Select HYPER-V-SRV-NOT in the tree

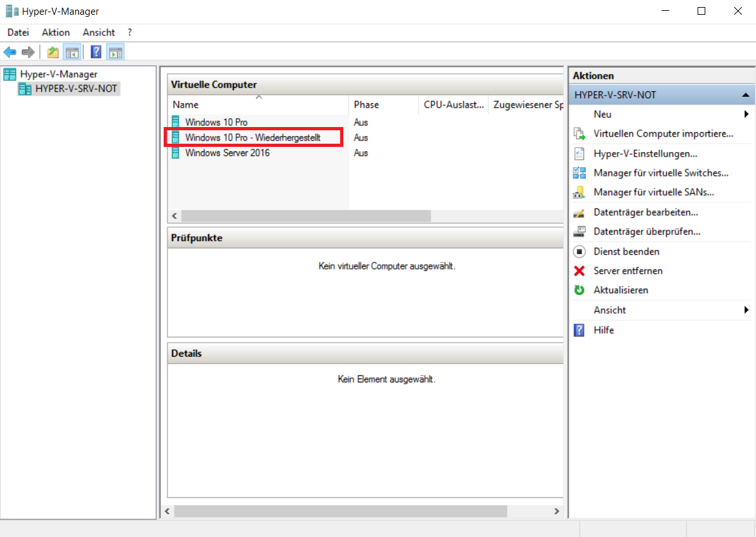pyautogui.click(x=76, y=89)
